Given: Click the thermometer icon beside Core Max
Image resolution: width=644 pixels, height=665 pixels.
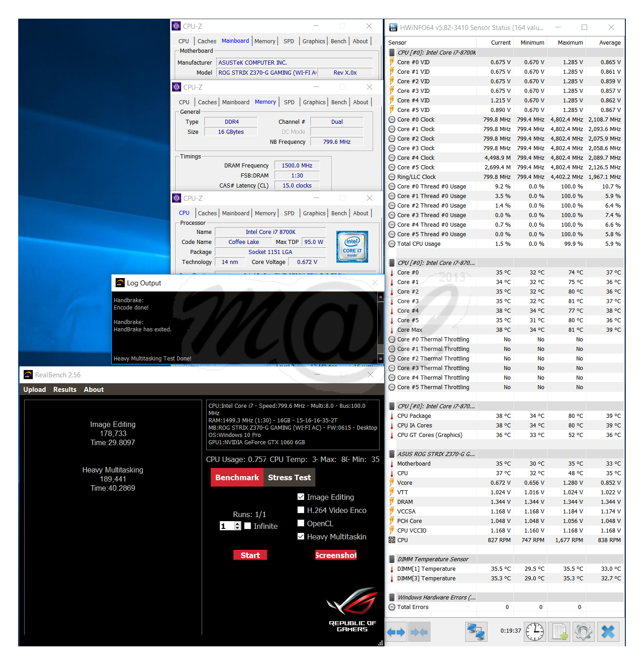Looking at the screenshot, I should coord(392,330).
